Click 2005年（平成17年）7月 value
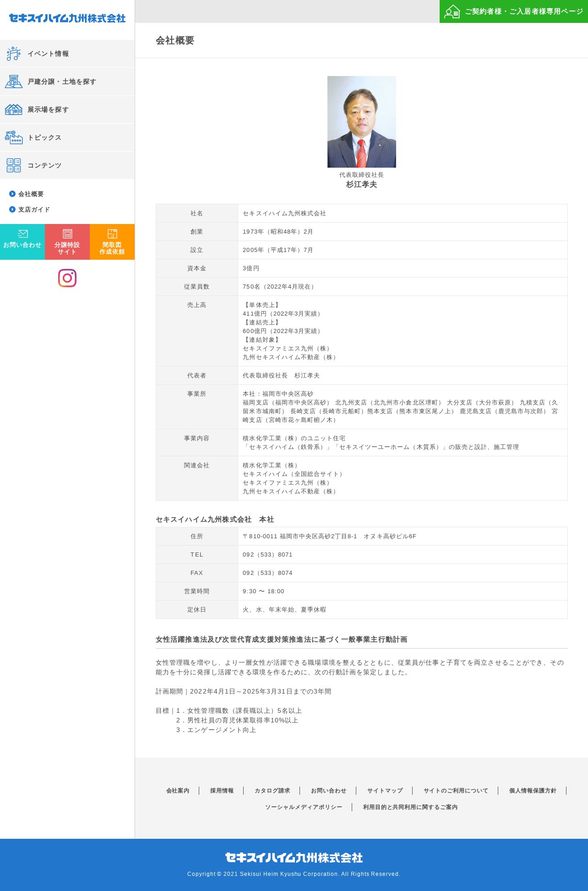This screenshot has height=891, width=588. click(x=278, y=250)
